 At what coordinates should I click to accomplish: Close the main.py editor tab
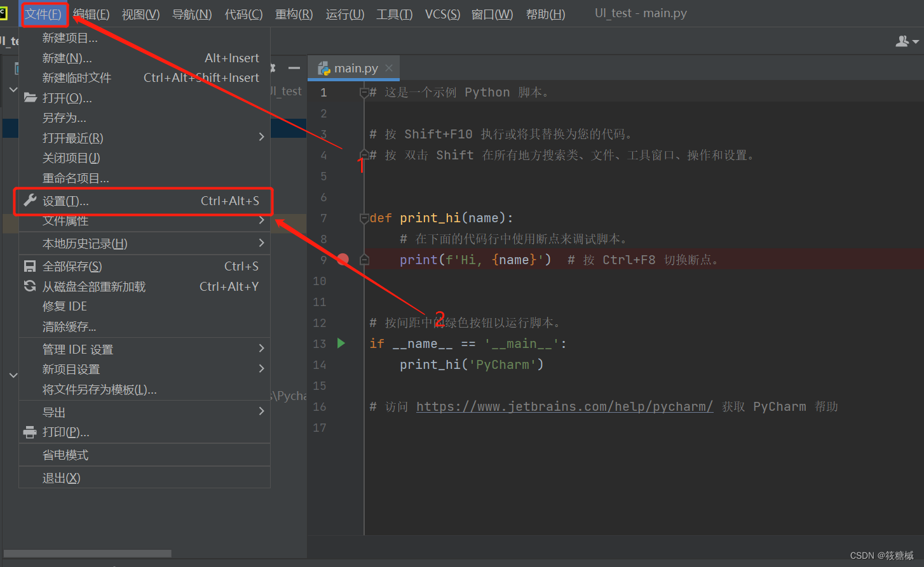pos(389,67)
